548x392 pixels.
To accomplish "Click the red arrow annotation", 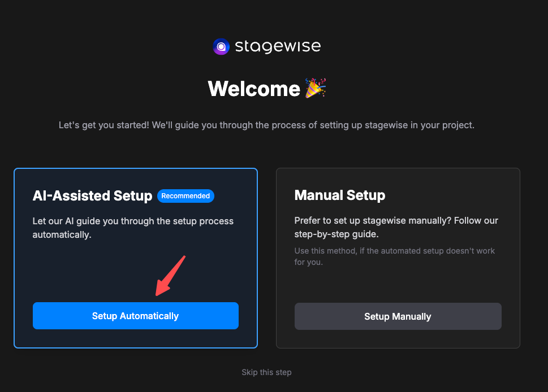I will point(170,275).
